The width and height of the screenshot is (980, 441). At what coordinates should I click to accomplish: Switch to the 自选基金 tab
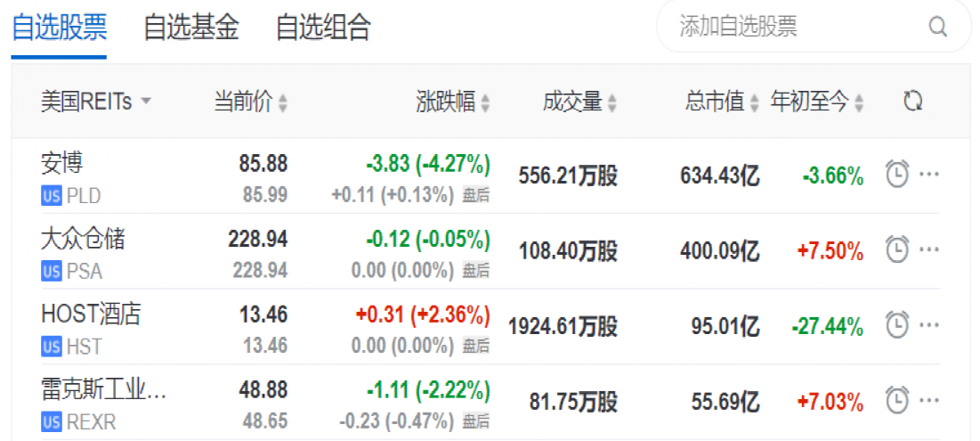[191, 29]
